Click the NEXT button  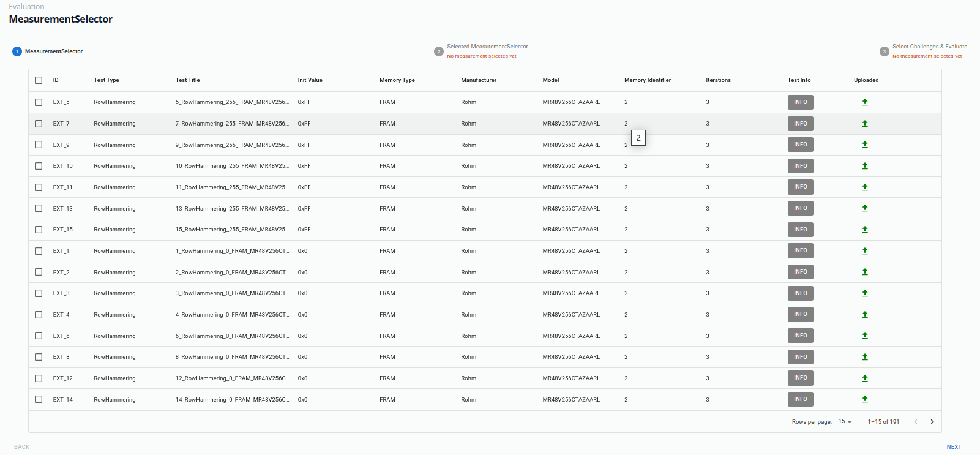coord(953,447)
